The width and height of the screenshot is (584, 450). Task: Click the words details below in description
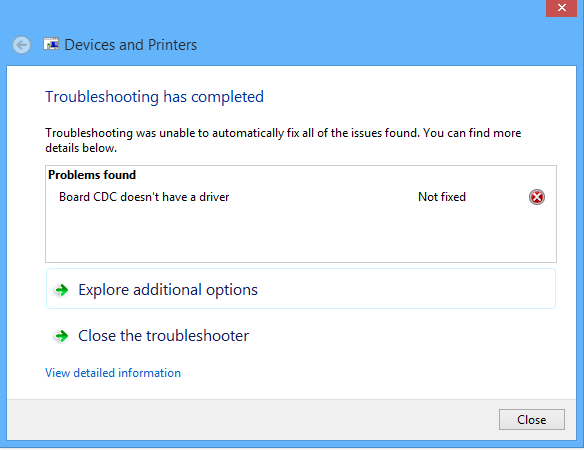[x=81, y=148]
